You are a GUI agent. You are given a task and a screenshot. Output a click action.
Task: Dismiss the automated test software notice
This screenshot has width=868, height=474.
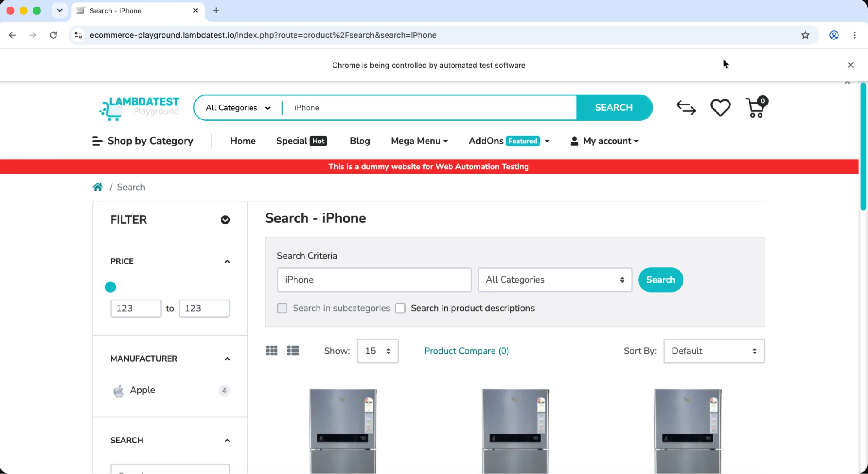(850, 65)
